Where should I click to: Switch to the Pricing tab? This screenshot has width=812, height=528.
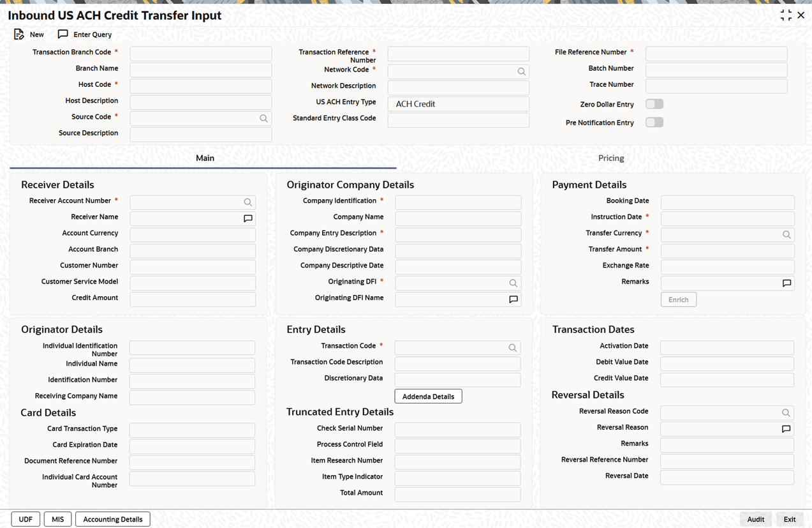click(610, 158)
